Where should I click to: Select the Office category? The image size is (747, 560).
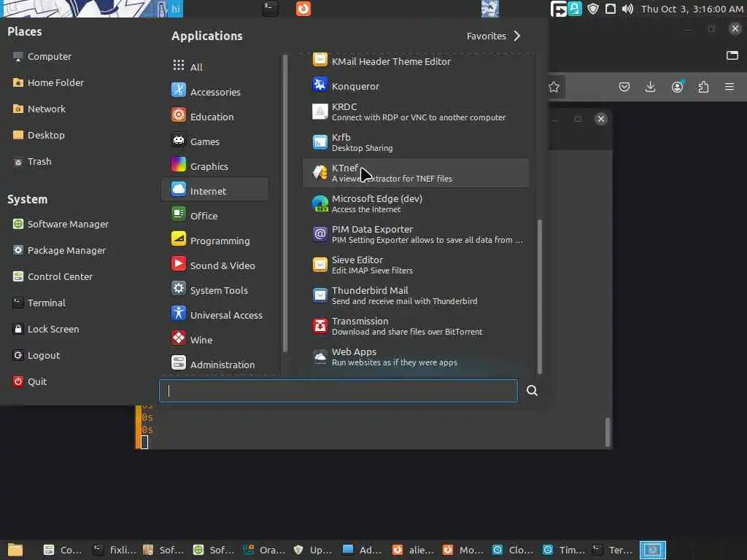coord(215,215)
